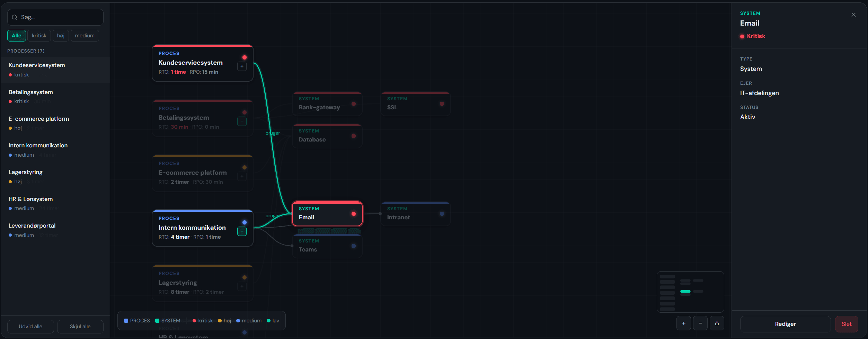Select Leverandørportal in the process list
The image size is (868, 339).
(32, 226)
